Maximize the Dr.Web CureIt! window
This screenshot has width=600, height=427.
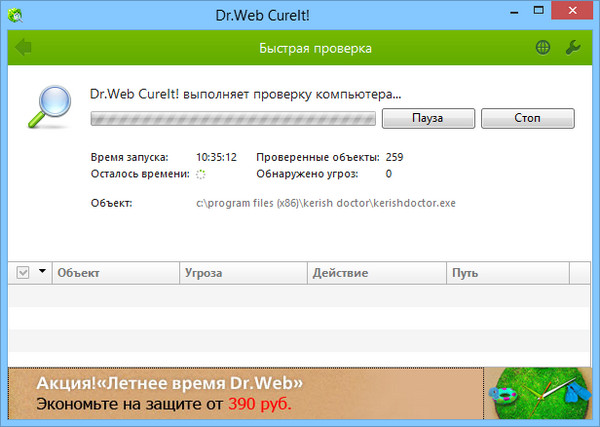point(538,11)
